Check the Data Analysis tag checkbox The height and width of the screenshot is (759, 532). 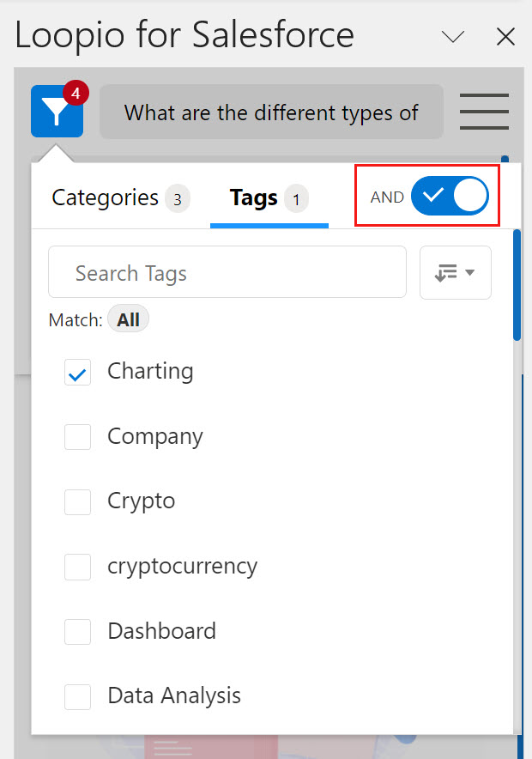click(x=77, y=696)
